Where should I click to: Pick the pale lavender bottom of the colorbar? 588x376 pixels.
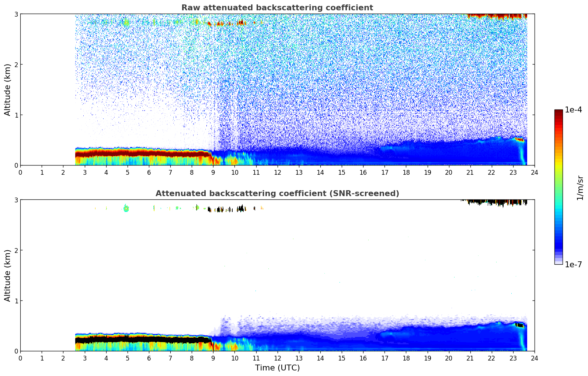pyautogui.click(x=559, y=262)
